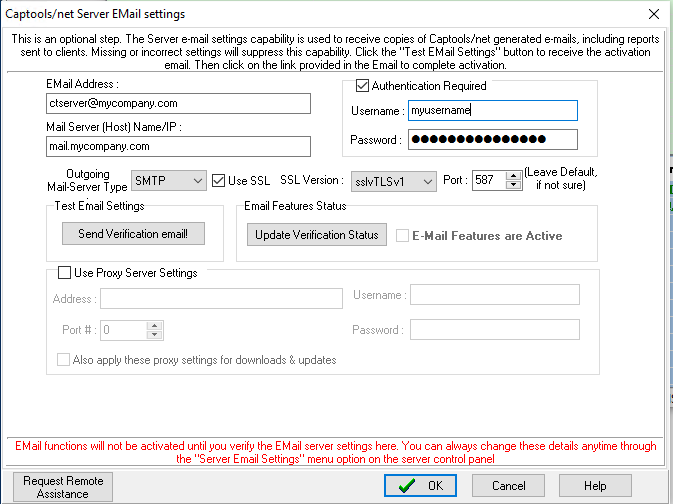The width and height of the screenshot is (673, 504).
Task: Click Send Verification email! button
Action: coord(133,234)
